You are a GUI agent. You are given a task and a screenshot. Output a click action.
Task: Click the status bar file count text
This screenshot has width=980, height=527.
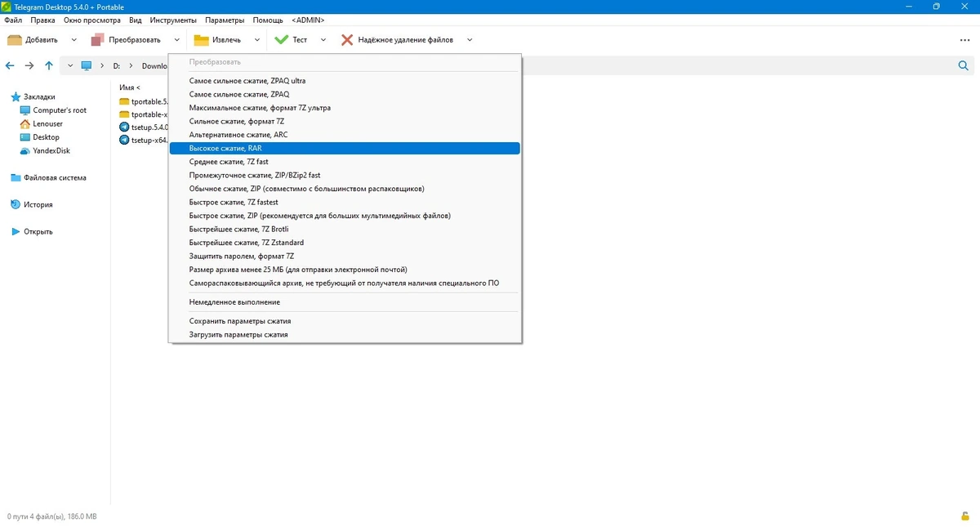click(52, 516)
